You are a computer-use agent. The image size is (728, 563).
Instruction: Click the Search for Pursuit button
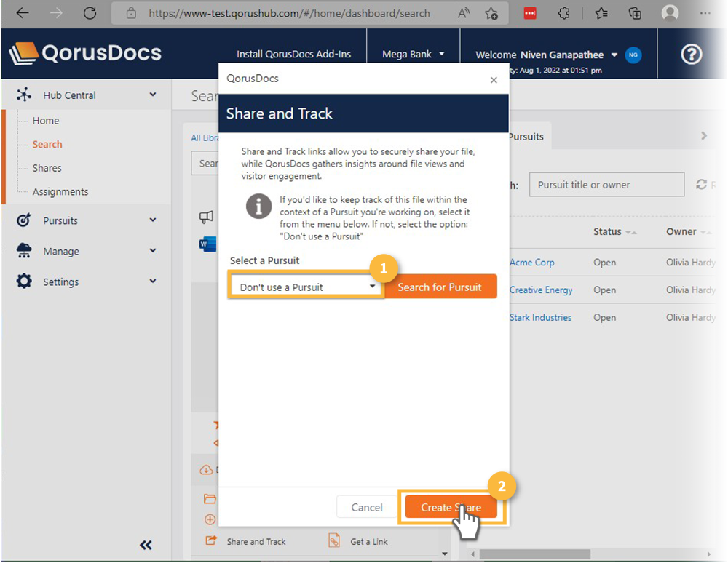click(x=440, y=287)
